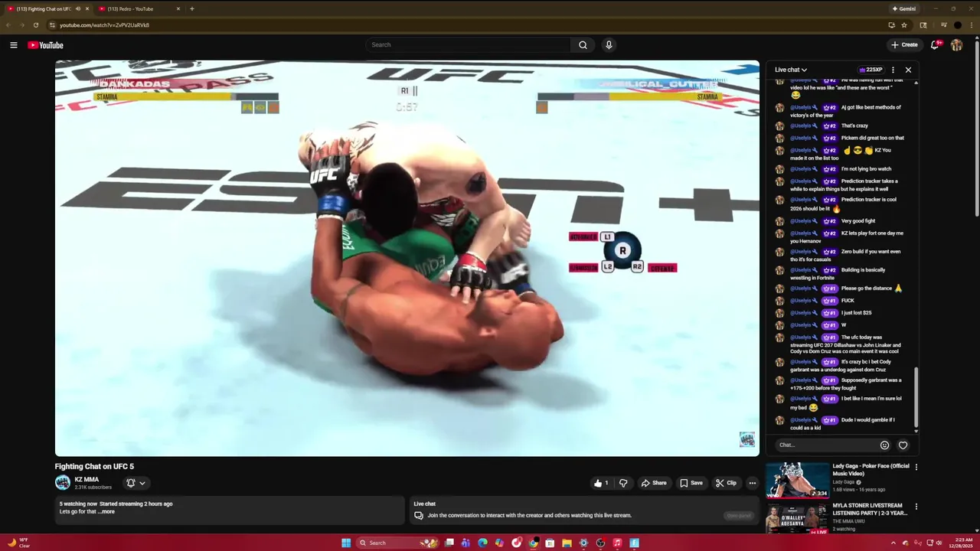
Task: Go to the YouTube home logo
Action: [x=45, y=45]
